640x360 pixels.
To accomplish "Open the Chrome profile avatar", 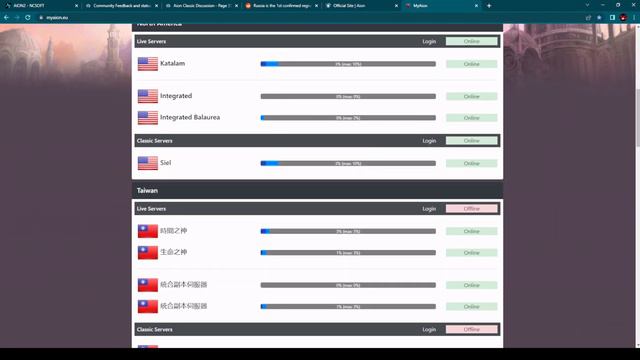I will (623, 18).
